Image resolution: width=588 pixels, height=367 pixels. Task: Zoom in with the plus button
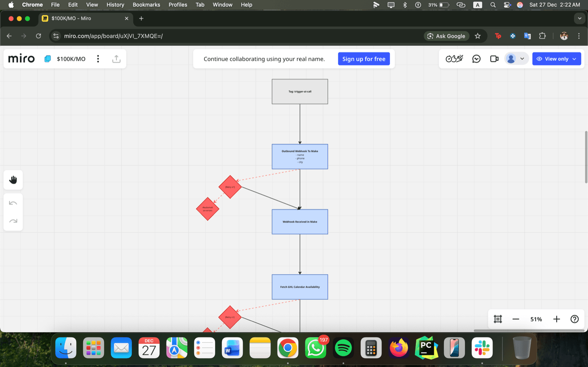(557, 319)
